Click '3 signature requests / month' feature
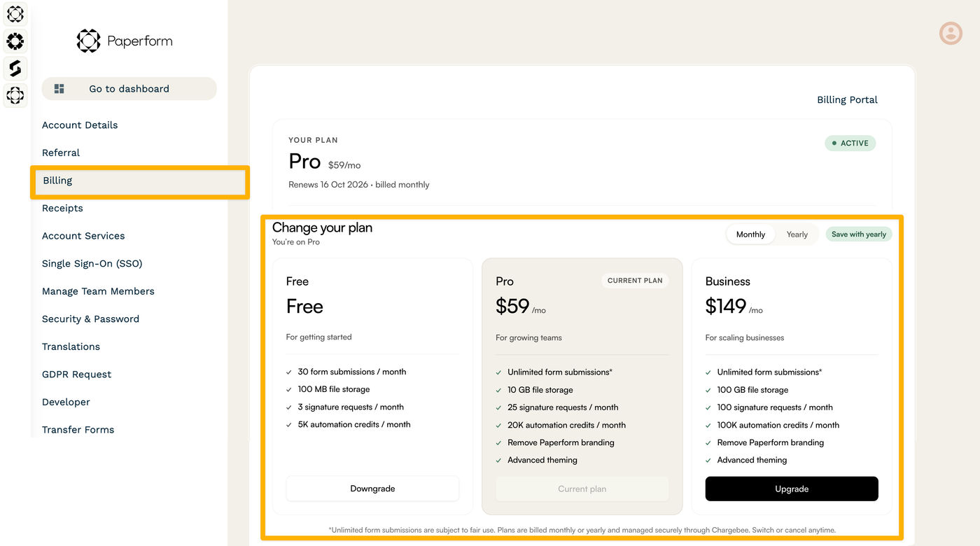980x546 pixels. [351, 407]
